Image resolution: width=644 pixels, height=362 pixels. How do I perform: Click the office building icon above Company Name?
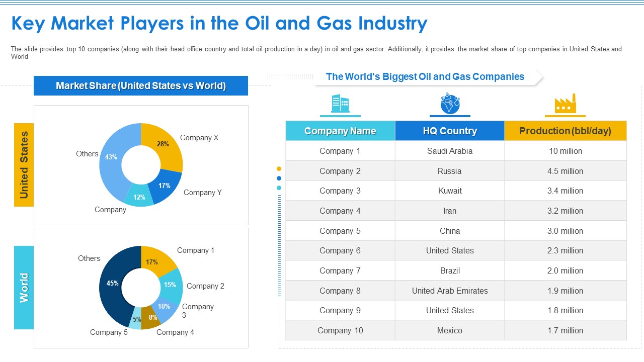(x=340, y=103)
